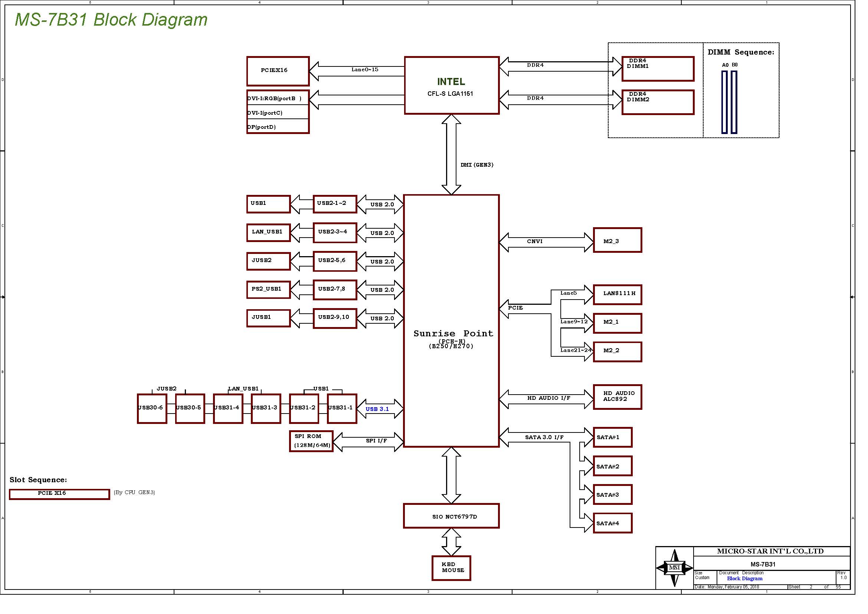Click the INTEL CFL-S LGA1151 block
The height and width of the screenshot is (614, 868).
[451, 85]
